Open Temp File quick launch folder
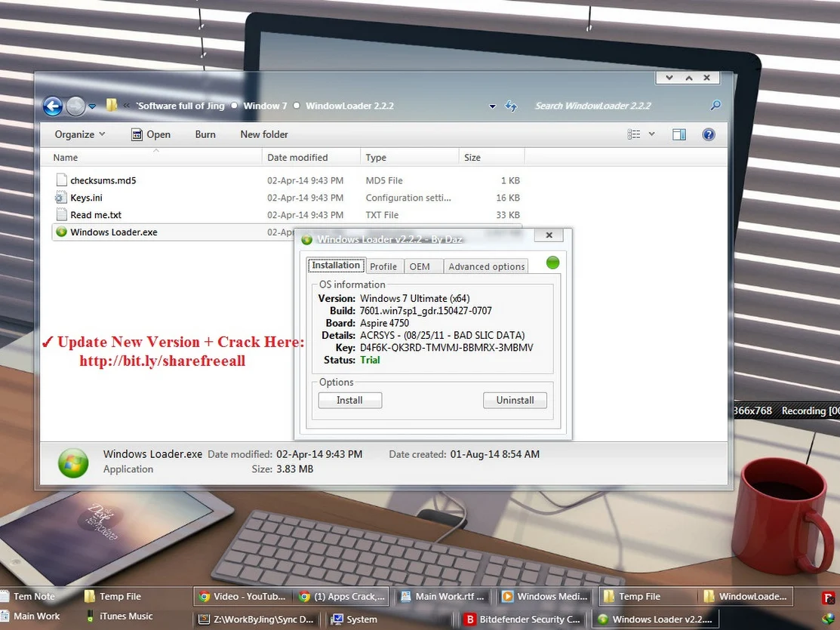This screenshot has width=840, height=630. (113, 596)
